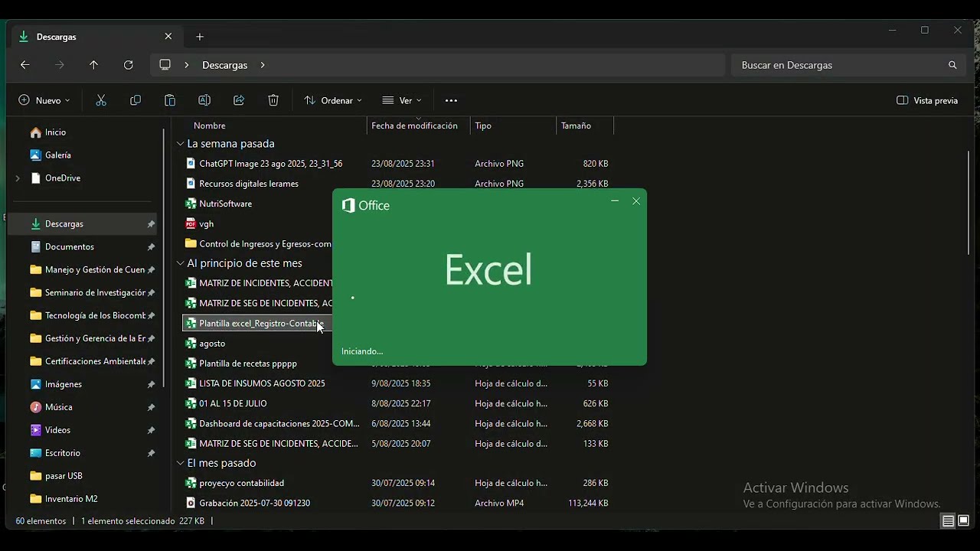Select file proyecyo contabilidad
The height and width of the screenshot is (551, 980).
coord(241,483)
